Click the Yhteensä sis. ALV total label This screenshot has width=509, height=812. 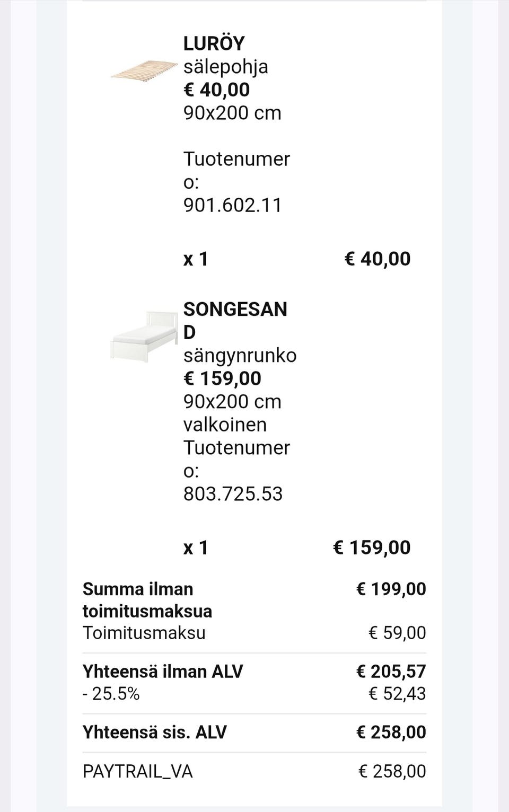(x=154, y=732)
